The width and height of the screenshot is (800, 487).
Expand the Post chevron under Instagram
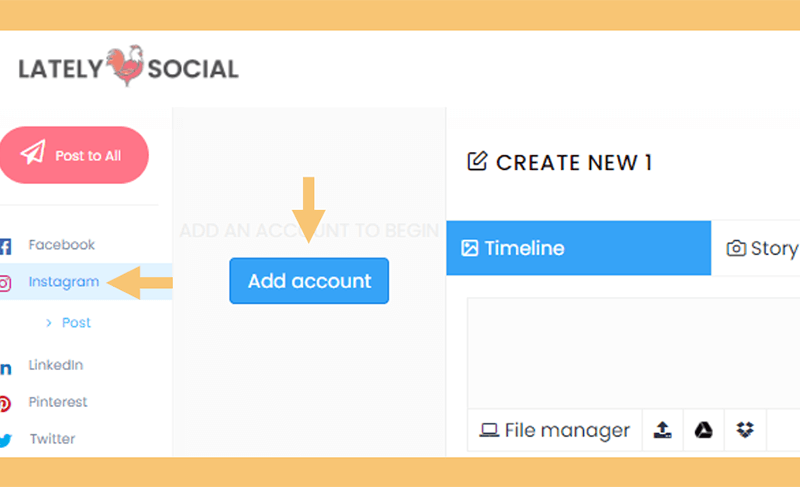pyautogui.click(x=48, y=323)
